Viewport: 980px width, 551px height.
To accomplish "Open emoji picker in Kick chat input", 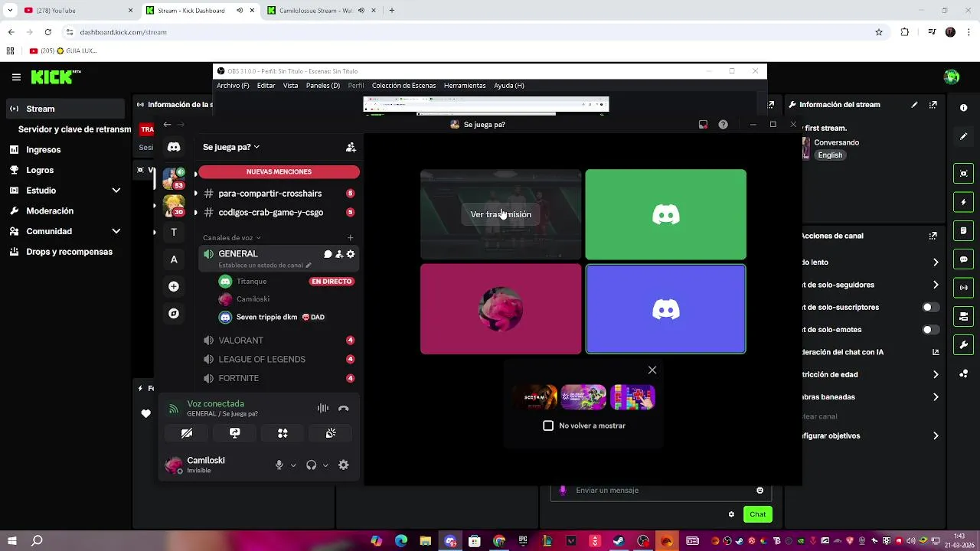I will [759, 491].
